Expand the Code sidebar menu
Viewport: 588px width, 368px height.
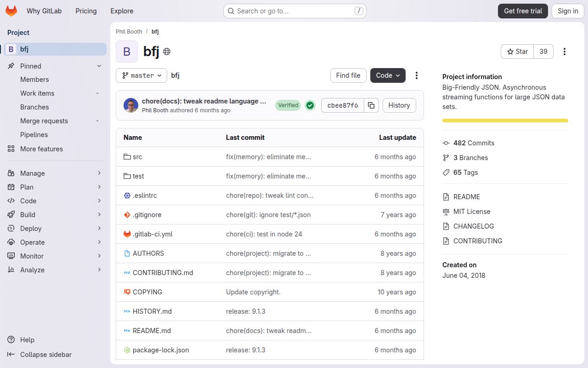click(x=55, y=201)
